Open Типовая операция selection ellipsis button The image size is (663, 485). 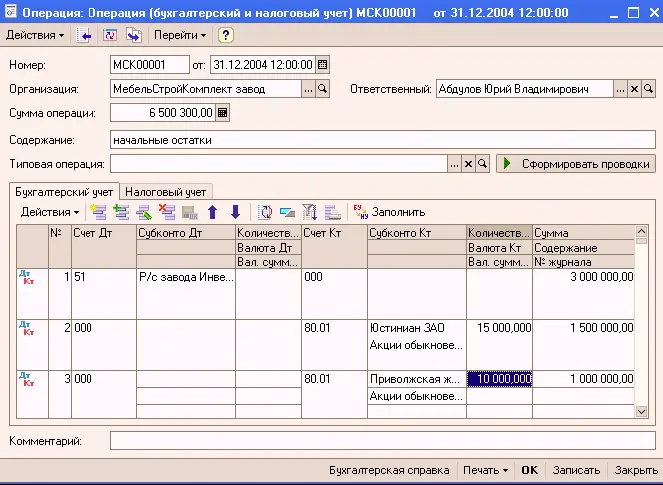(454, 164)
